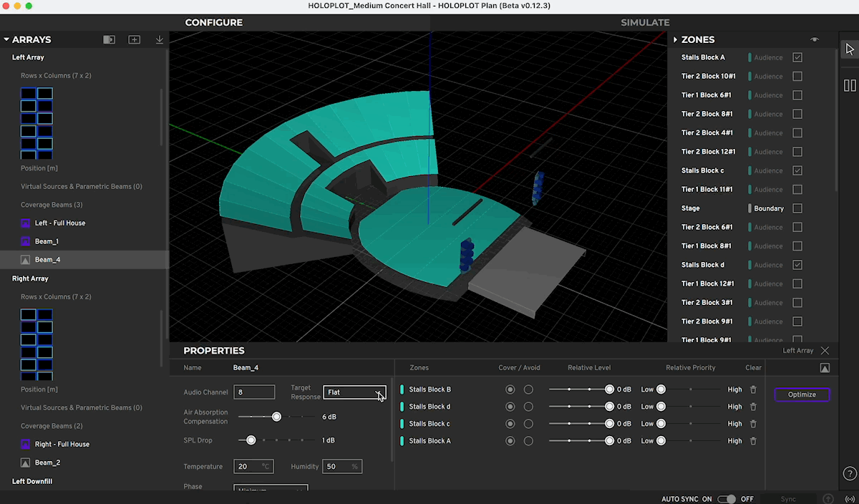Click the import download icon in Arrays header
The height and width of the screenshot is (504, 859).
(160, 40)
